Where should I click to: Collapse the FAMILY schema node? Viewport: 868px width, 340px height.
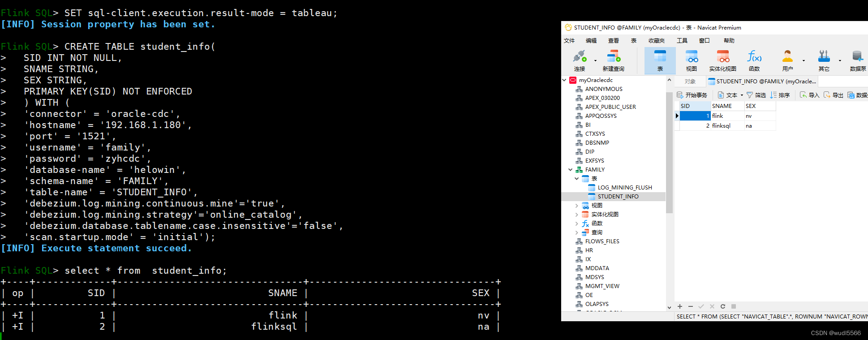coord(571,170)
